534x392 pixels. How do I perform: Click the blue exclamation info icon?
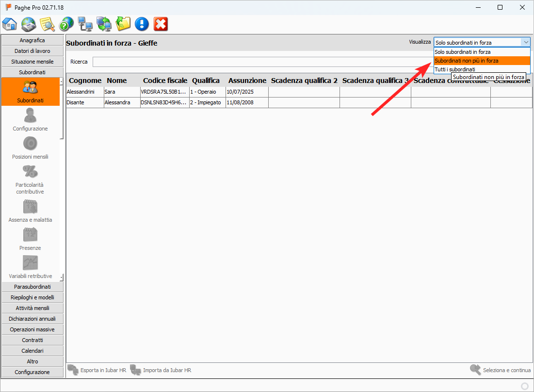142,24
